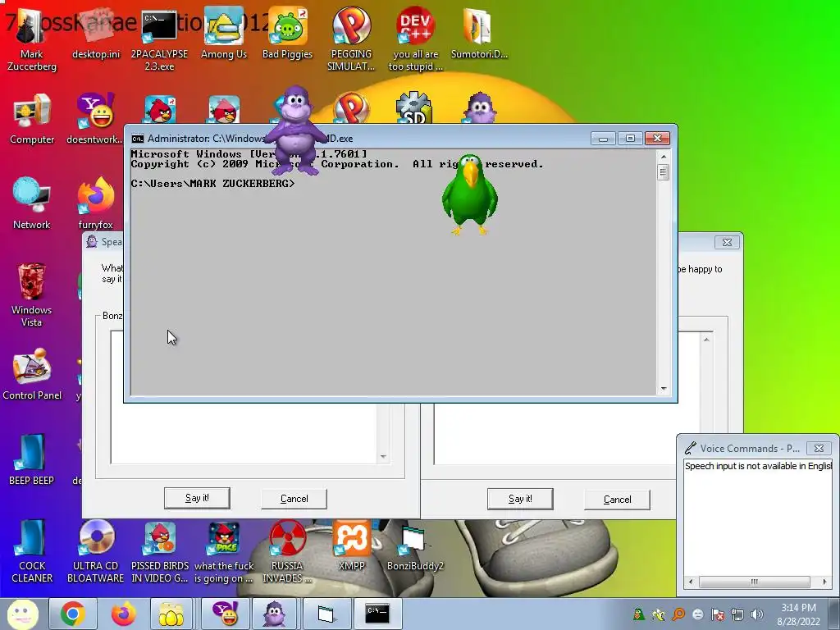Viewport: 840px width, 630px height.
Task: Close the Voice Commands window
Action: coord(819,448)
